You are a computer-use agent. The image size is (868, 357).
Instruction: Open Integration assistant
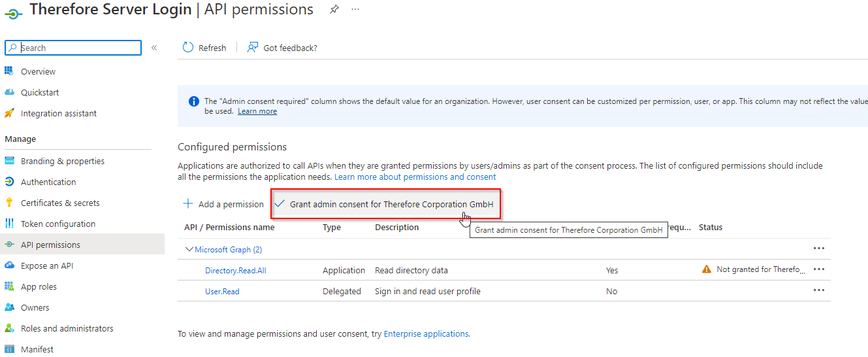click(59, 113)
